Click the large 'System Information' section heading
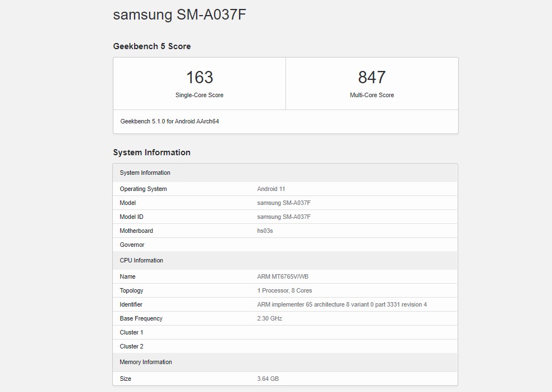This screenshot has height=392, width=552. [152, 152]
